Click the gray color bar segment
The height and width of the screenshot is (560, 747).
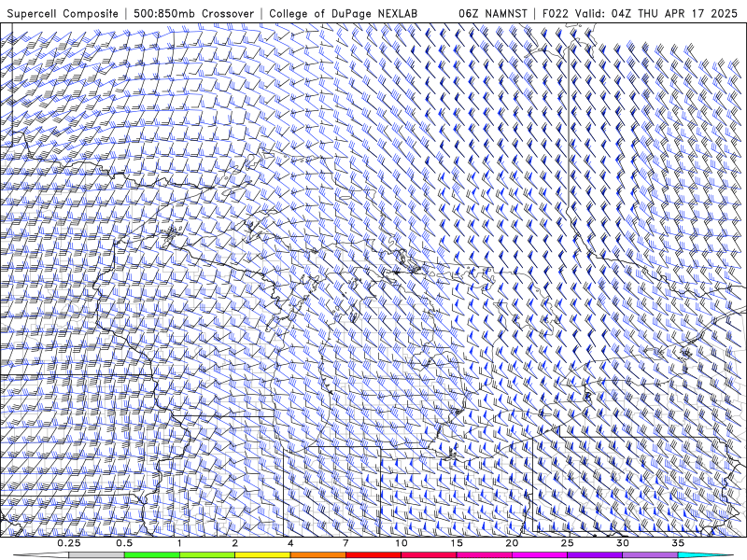click(97, 555)
